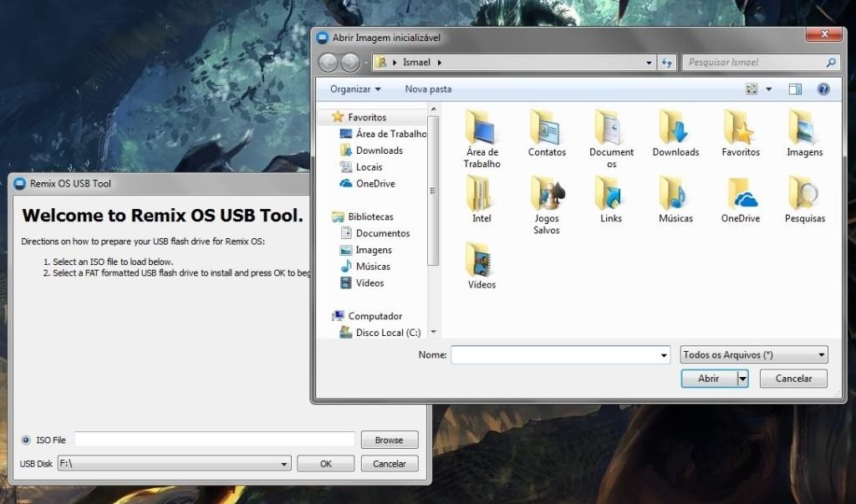
Task: Select Disco Local (C:) in the sidebar
Action: click(390, 332)
